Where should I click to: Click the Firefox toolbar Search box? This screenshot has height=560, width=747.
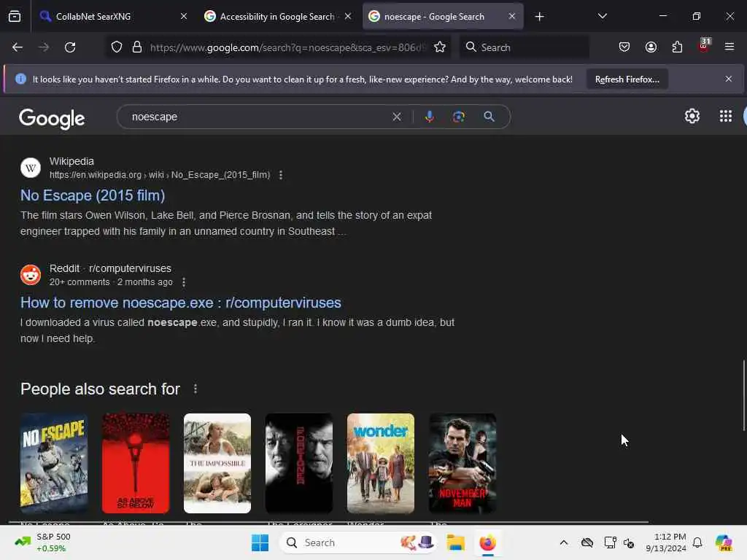pyautogui.click(x=524, y=47)
